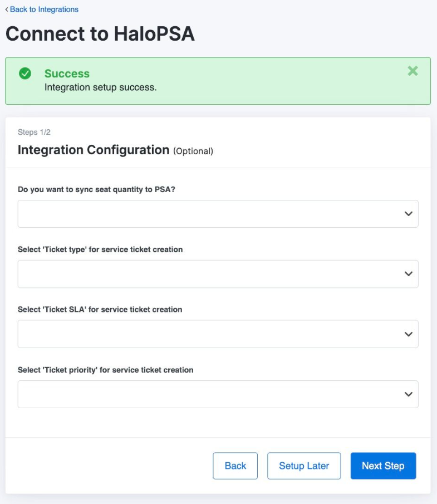
Task: Click the Back button
Action: click(x=235, y=466)
